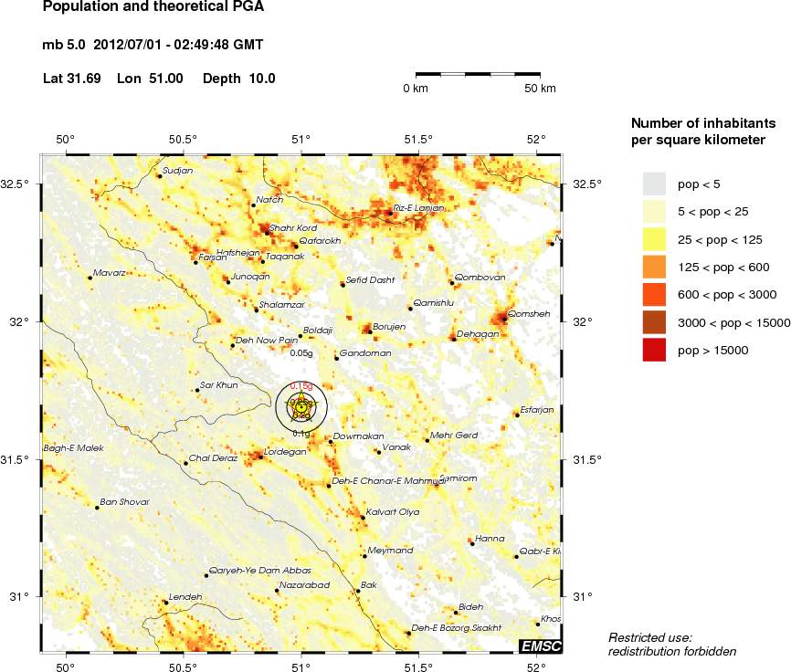Select the grey 'pop < 5' legend swatch
This screenshot has width=791, height=672.
(654, 184)
